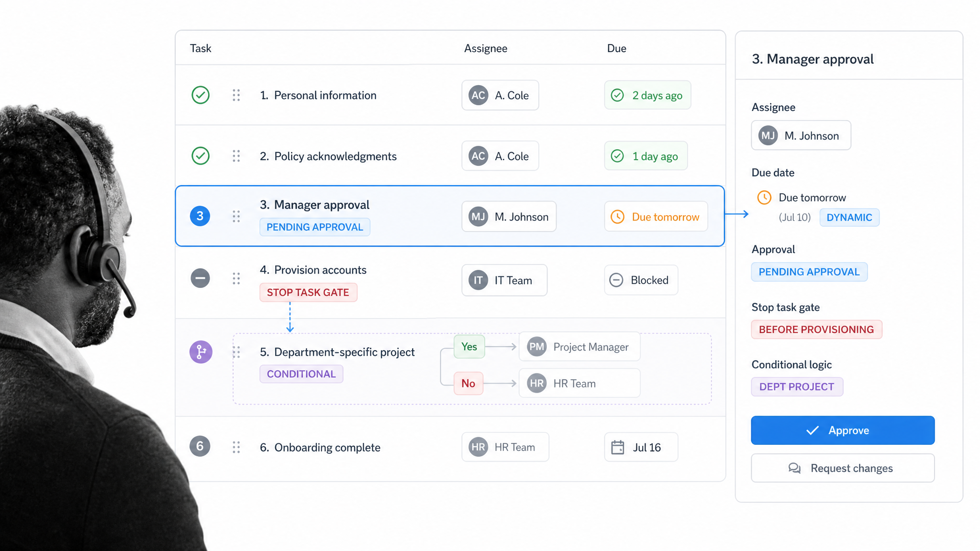Click the HR avatar in the No branch
The image size is (980, 551).
537,383
